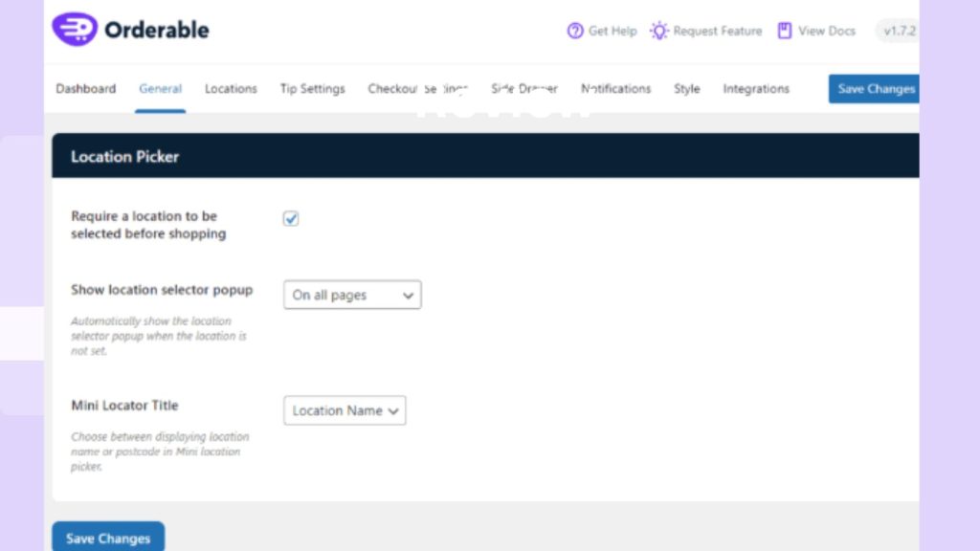Open the Mini Locator Title dropdown
980x551 pixels.
(345, 410)
